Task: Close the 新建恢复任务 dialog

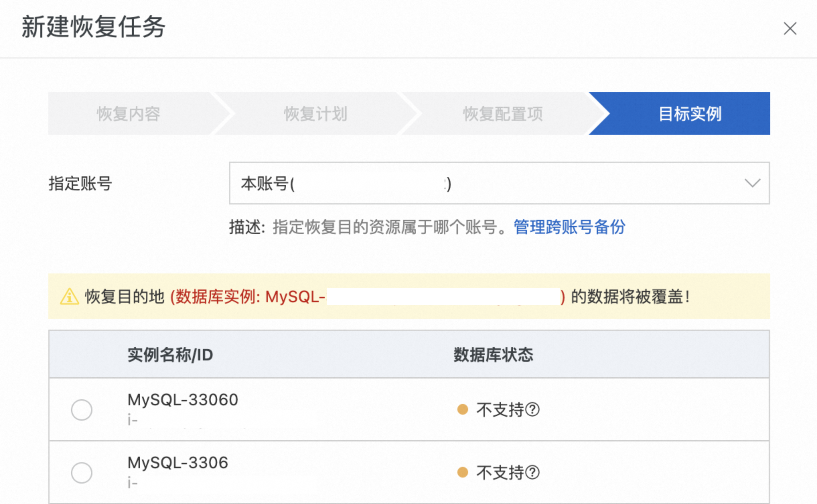Action: click(x=790, y=28)
